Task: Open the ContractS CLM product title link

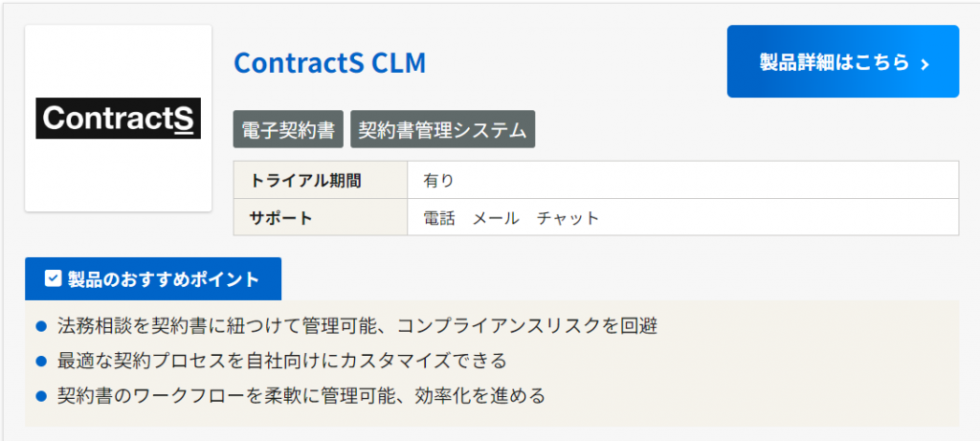Action: (x=329, y=62)
